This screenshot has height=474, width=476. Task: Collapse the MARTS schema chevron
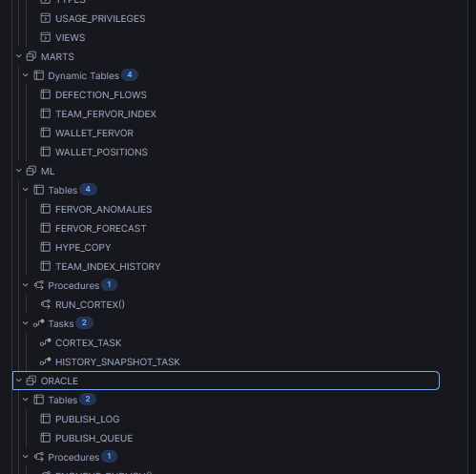pyautogui.click(x=19, y=56)
